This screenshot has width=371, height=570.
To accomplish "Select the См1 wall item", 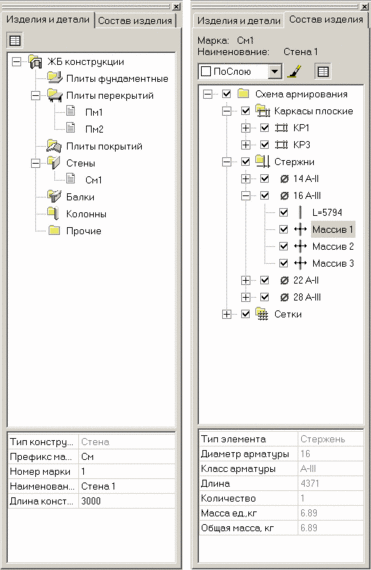I will tap(93, 180).
